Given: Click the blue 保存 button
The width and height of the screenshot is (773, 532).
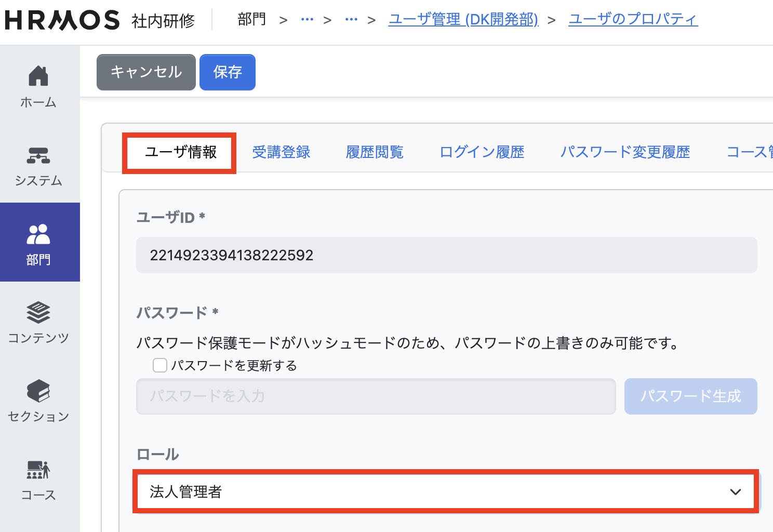Looking at the screenshot, I should pos(228,72).
